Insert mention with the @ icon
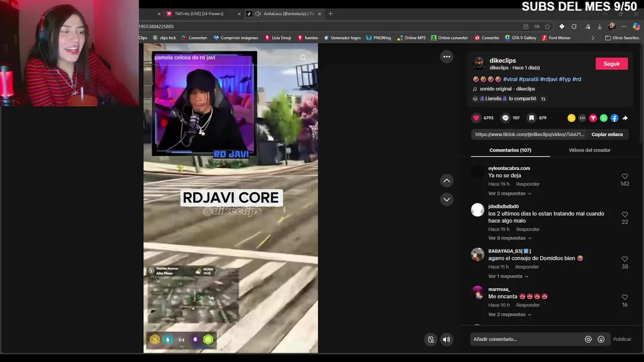Image resolution: width=644 pixels, height=362 pixels. point(588,339)
